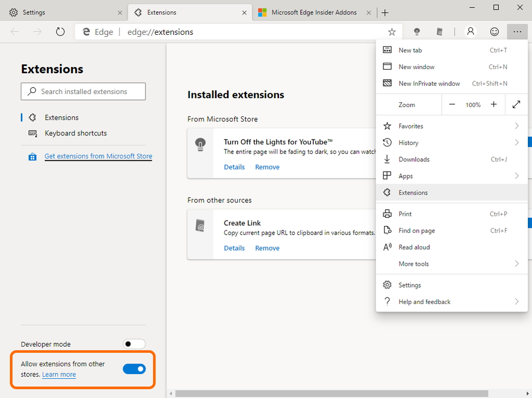Screen dimensions: 532x398
Task: Click the Search installed extensions field
Action: click(84, 91)
